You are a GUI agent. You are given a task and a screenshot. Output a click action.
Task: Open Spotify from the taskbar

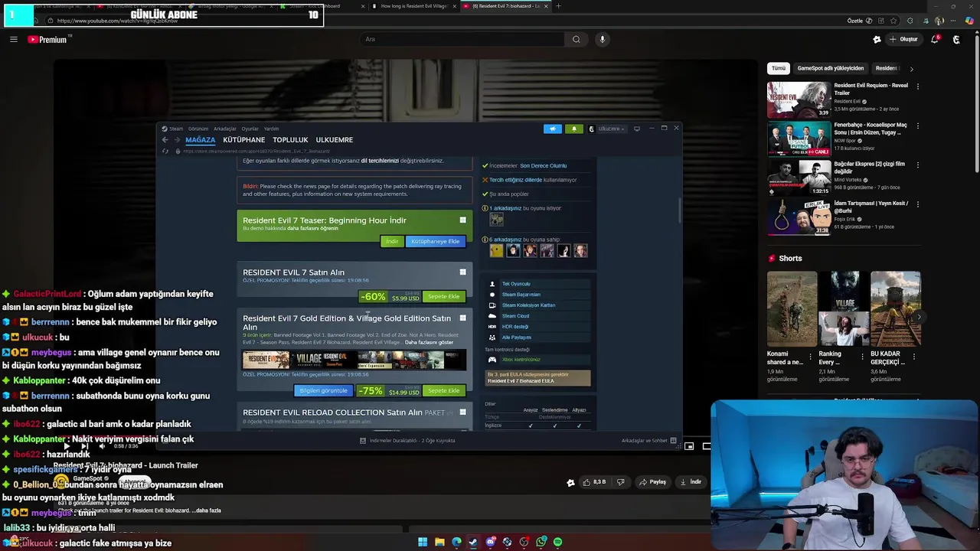[557, 542]
